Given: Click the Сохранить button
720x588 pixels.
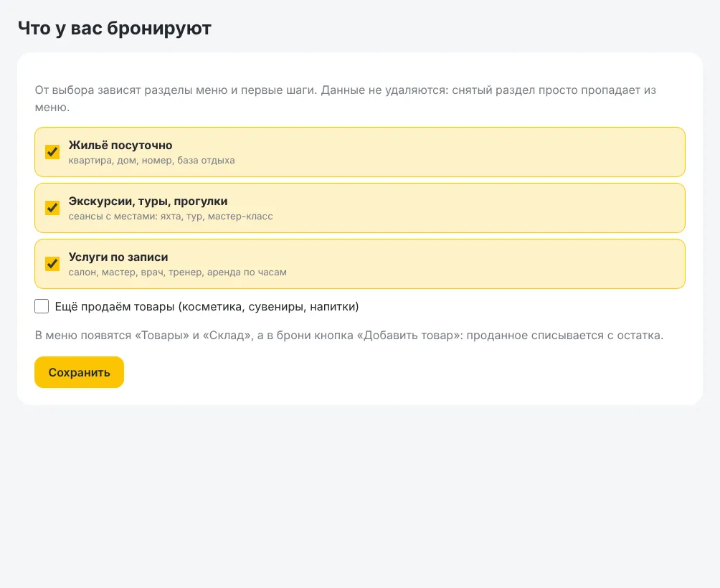Looking at the screenshot, I should pyautogui.click(x=79, y=372).
